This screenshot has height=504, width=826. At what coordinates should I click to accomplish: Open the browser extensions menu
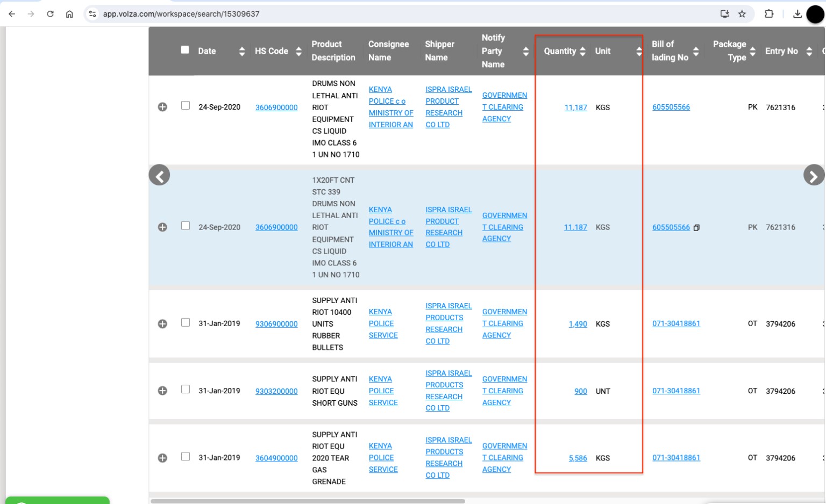(x=769, y=14)
